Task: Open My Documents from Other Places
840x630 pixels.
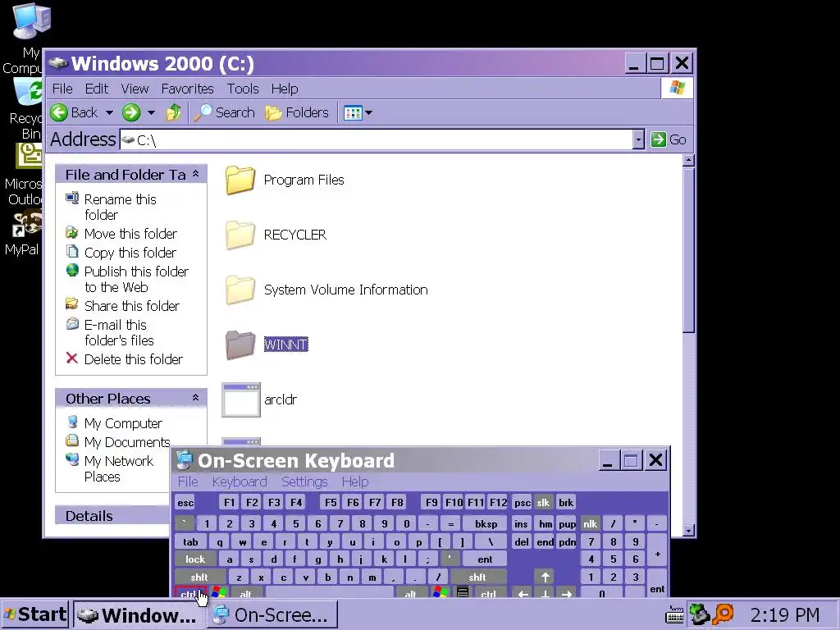Action: point(127,442)
